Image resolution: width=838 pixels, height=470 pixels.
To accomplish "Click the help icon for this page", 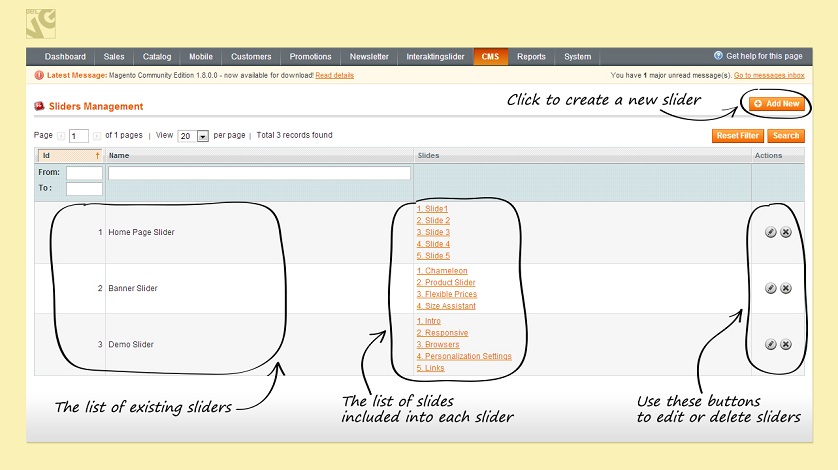I will coord(718,56).
